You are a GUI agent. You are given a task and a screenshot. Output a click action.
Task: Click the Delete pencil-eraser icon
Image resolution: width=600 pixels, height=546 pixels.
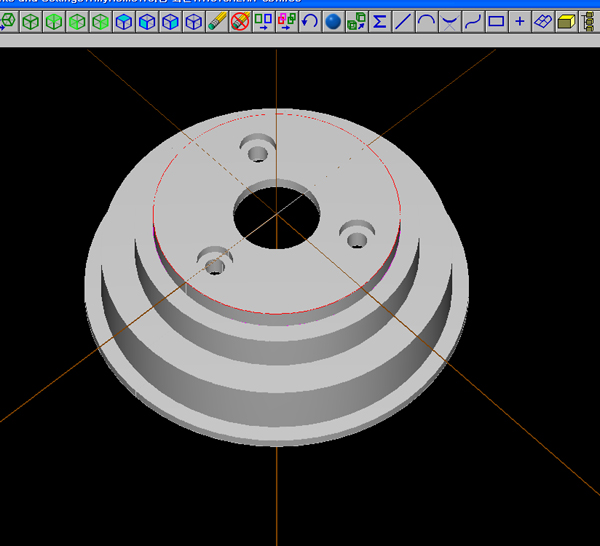[x=217, y=21]
